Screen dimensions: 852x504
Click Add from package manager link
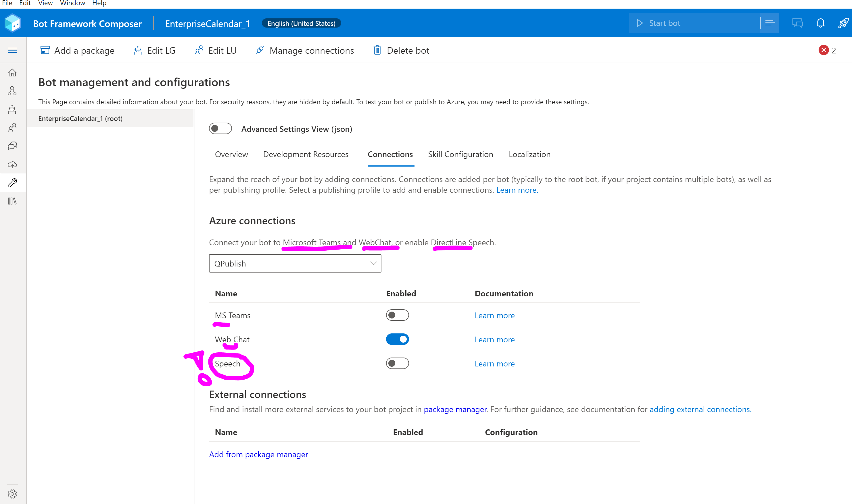point(258,454)
